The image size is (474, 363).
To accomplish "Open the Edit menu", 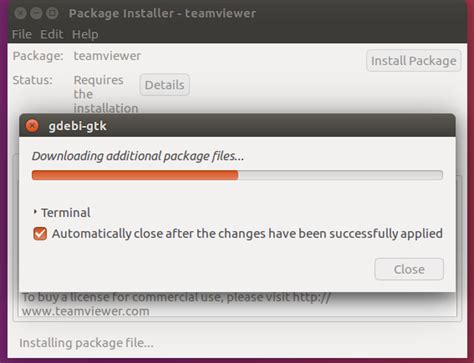I will point(52,34).
